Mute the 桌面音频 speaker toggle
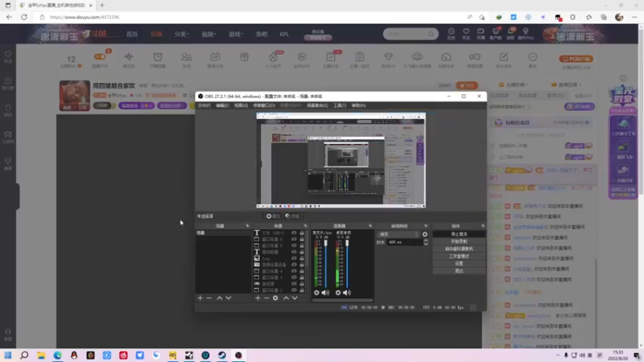 click(347, 293)
